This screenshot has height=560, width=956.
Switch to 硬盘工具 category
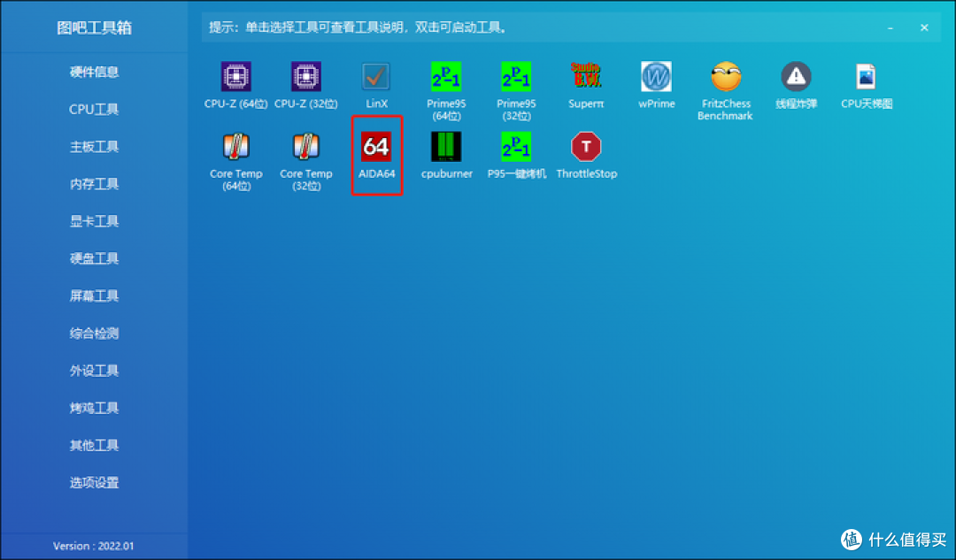(94, 258)
